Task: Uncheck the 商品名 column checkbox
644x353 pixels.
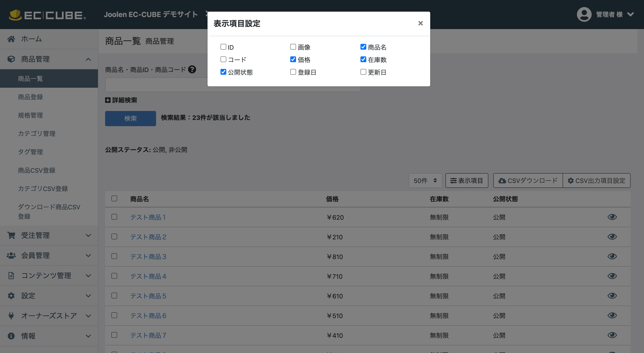Action: (363, 47)
